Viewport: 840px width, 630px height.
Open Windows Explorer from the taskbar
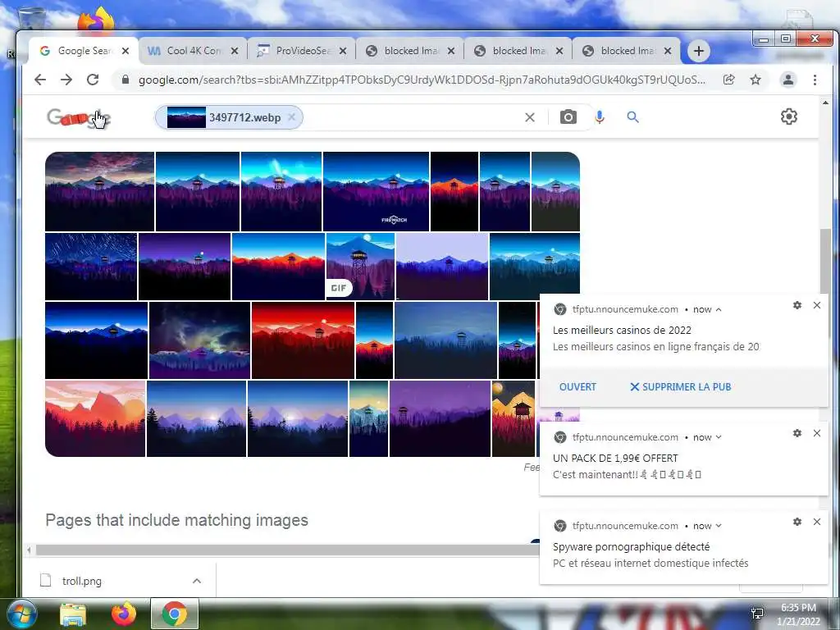tap(73, 614)
